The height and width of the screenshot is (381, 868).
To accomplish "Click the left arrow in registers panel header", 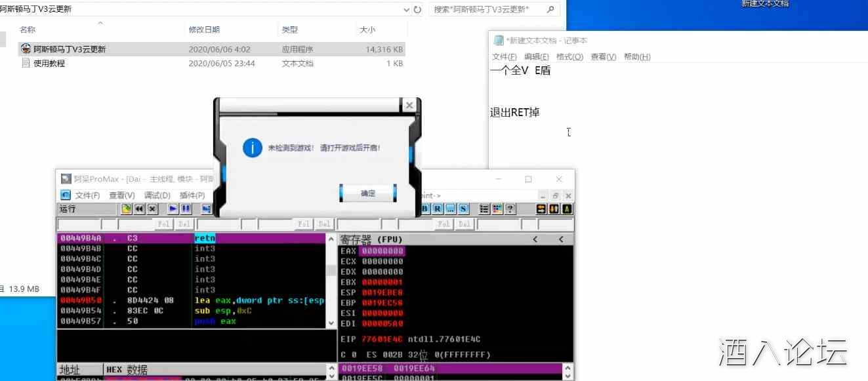I will [535, 239].
